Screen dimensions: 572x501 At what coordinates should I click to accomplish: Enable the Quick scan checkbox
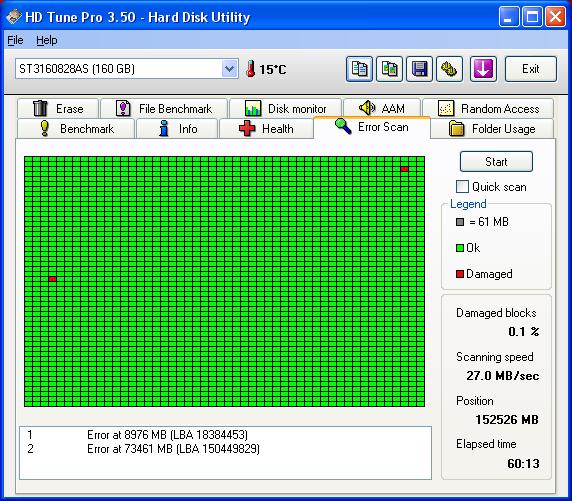click(462, 186)
